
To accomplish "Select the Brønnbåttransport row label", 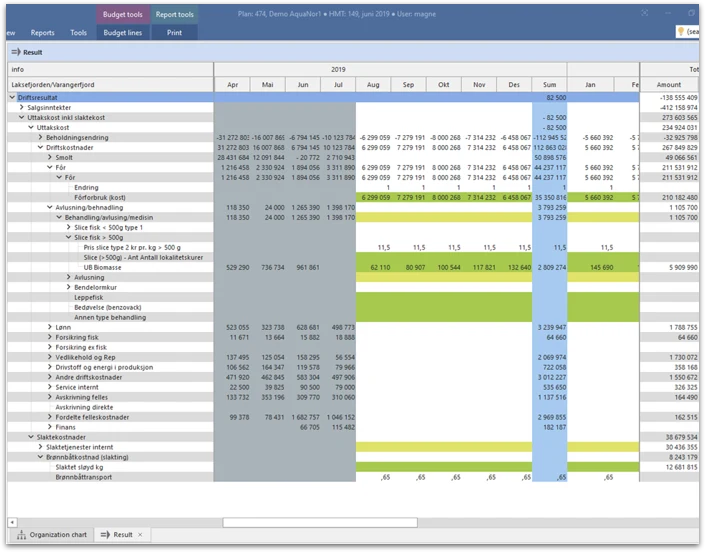I will [84, 477].
